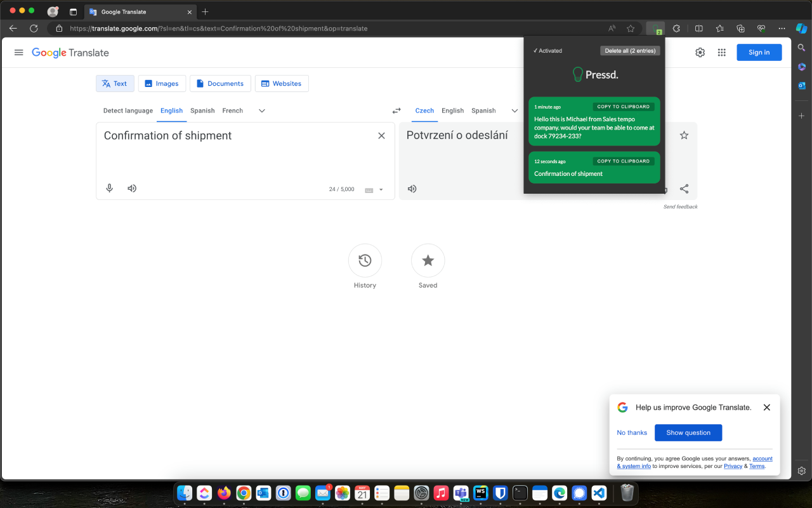Swap source and target languages
The width and height of the screenshot is (812, 508).
click(396, 110)
